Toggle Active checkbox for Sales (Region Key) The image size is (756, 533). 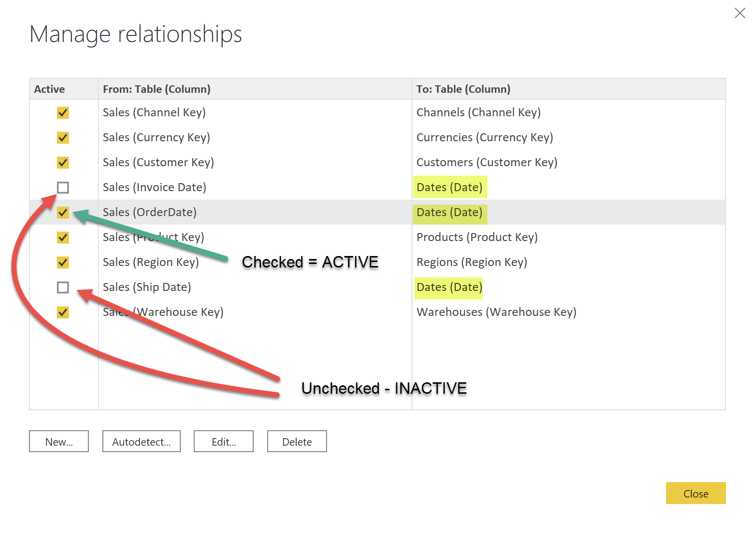click(63, 263)
